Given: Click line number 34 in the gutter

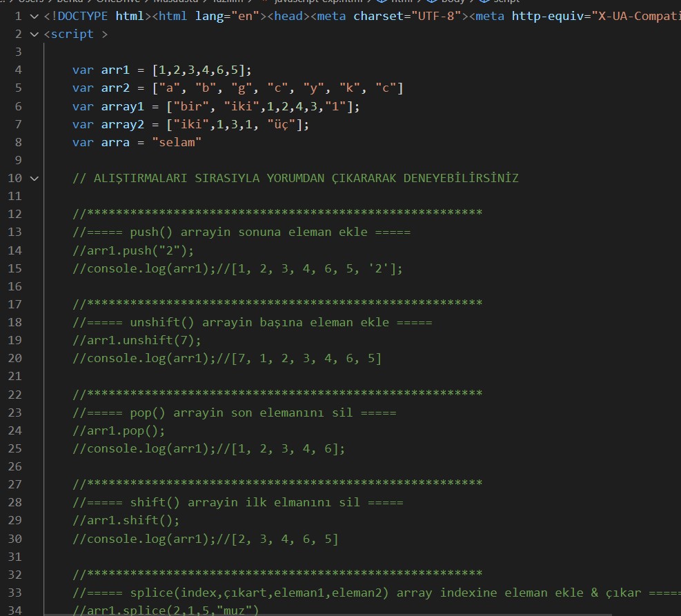Looking at the screenshot, I should point(14,610).
